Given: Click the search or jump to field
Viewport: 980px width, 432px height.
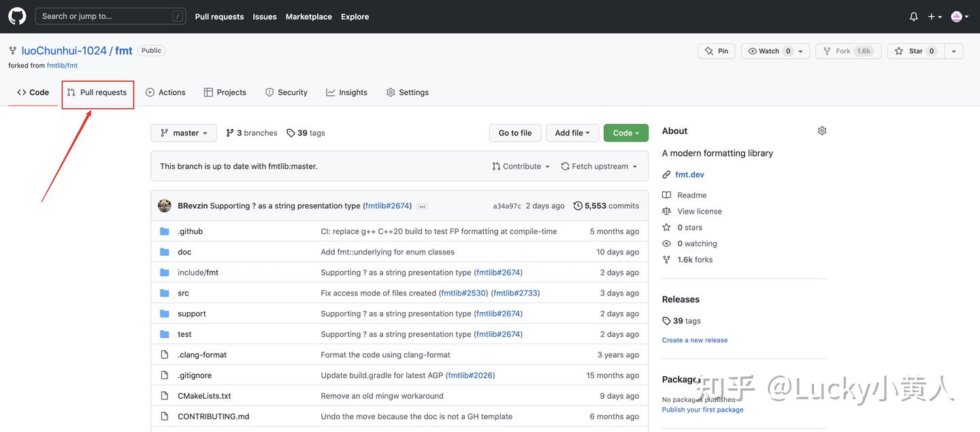Looking at the screenshot, I should click(110, 16).
